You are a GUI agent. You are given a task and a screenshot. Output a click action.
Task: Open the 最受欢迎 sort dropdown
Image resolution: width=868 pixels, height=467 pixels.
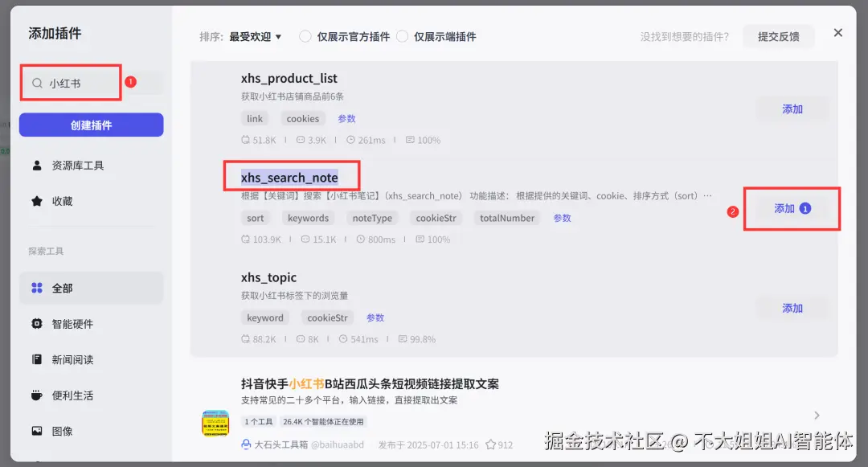(x=256, y=36)
